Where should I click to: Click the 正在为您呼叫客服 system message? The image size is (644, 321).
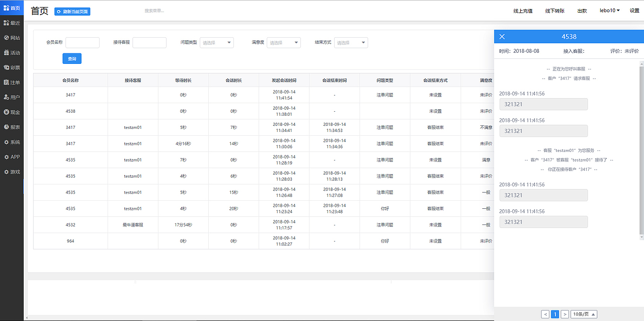pyautogui.click(x=569, y=69)
